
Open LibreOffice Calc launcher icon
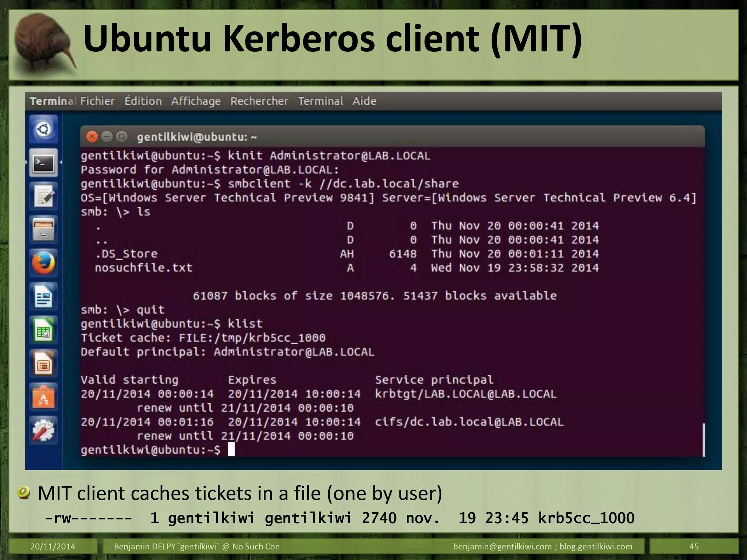(43, 330)
